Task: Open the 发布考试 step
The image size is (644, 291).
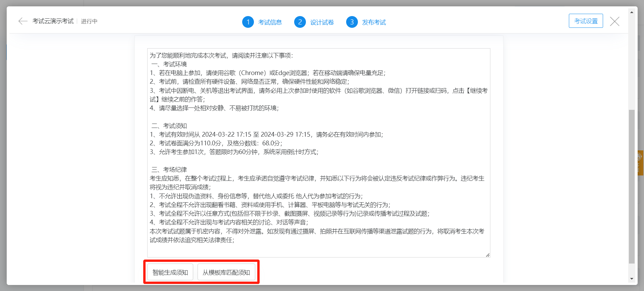Action: pyautogui.click(x=374, y=22)
